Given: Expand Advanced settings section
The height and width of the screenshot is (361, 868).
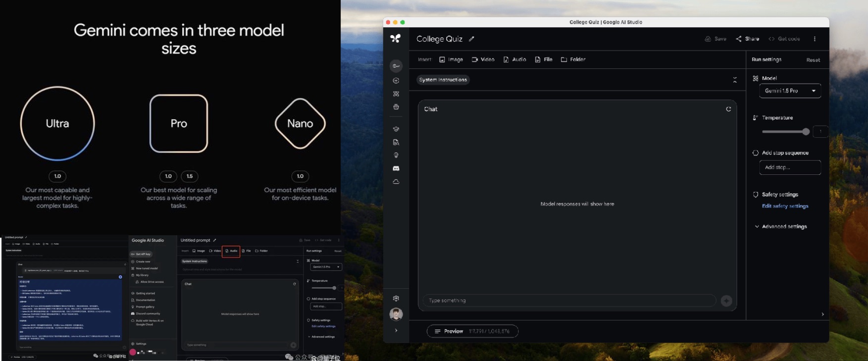Looking at the screenshot, I should [x=784, y=226].
